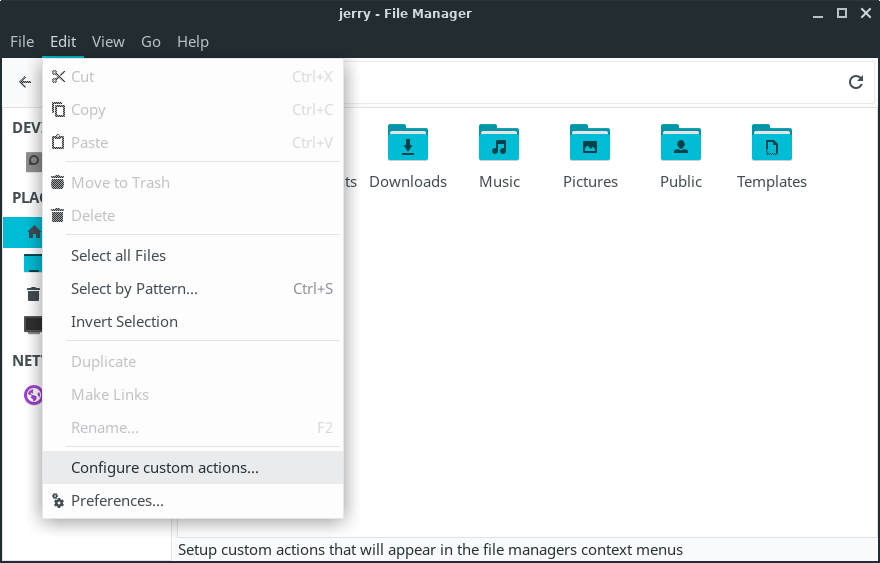Expand the Go menu
This screenshot has height=563, width=880.
click(x=151, y=42)
